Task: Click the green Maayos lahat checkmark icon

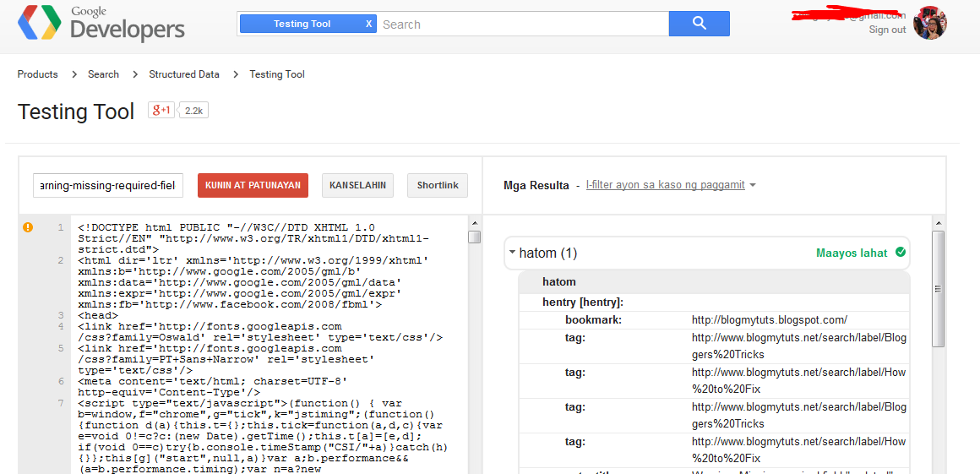Action: (x=900, y=252)
